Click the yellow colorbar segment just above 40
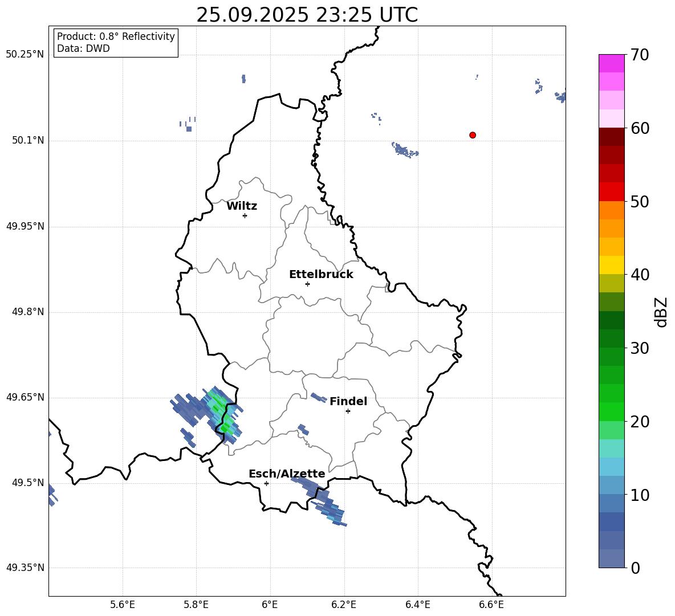The height and width of the screenshot is (616, 675). [x=612, y=265]
